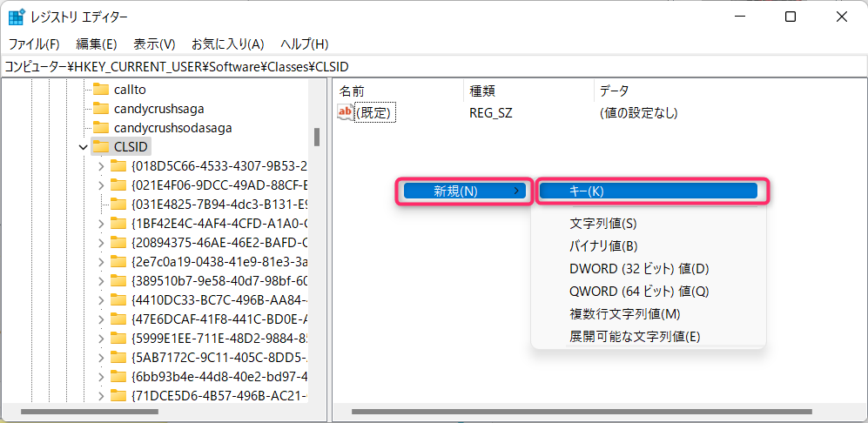Click the tree pane vertical scrollbar thumb
The image size is (868, 423).
pyautogui.click(x=317, y=137)
